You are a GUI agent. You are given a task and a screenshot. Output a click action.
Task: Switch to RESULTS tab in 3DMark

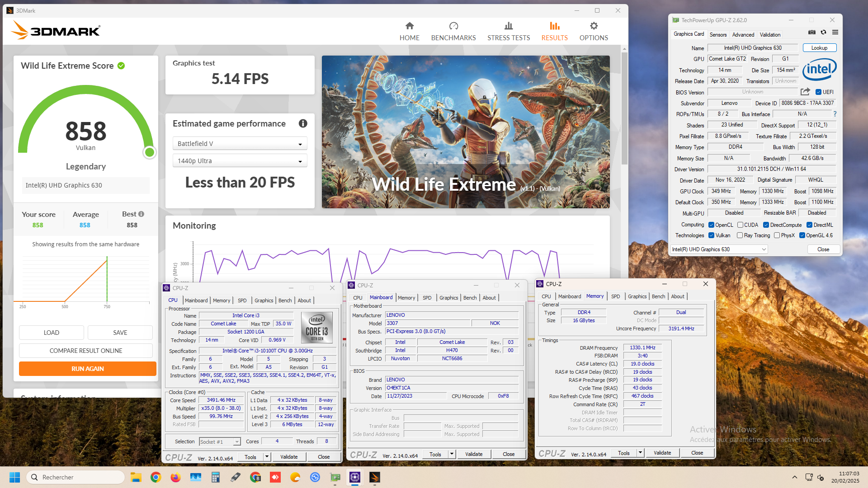coord(555,31)
